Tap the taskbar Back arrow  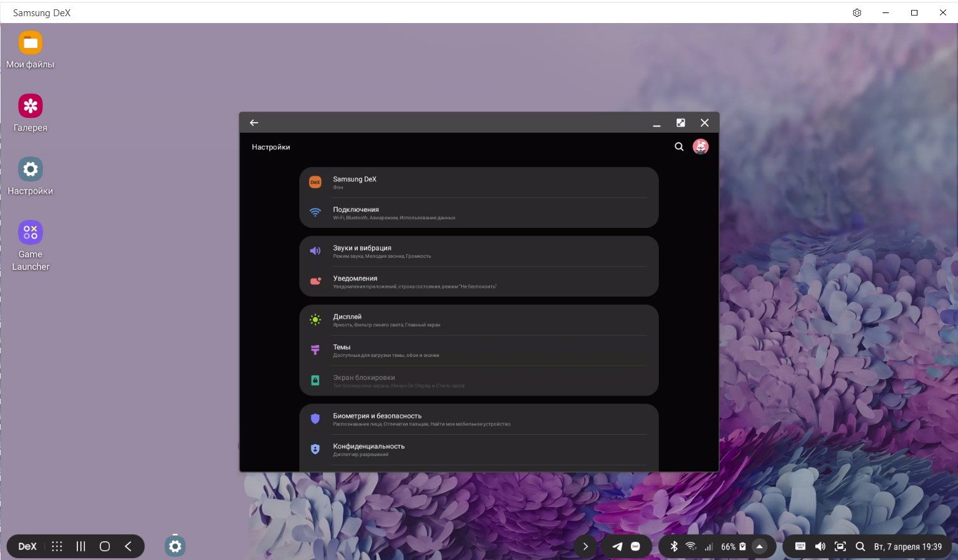(x=128, y=546)
